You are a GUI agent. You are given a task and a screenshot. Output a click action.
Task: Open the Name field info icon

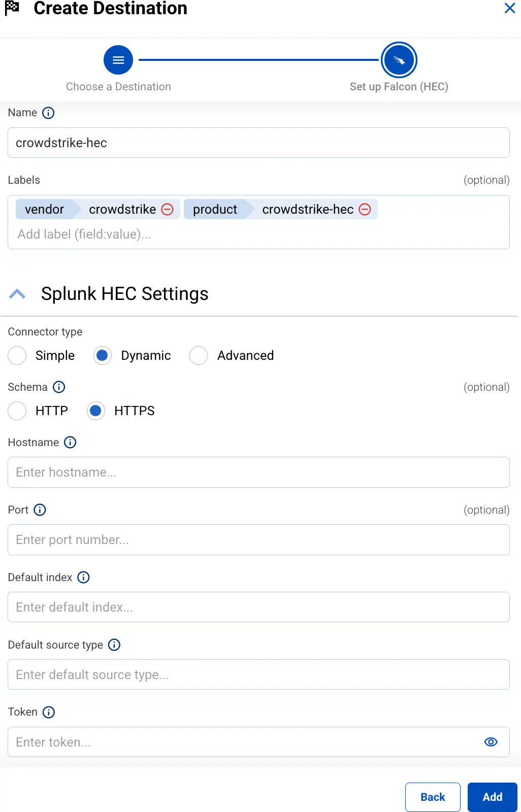point(48,113)
